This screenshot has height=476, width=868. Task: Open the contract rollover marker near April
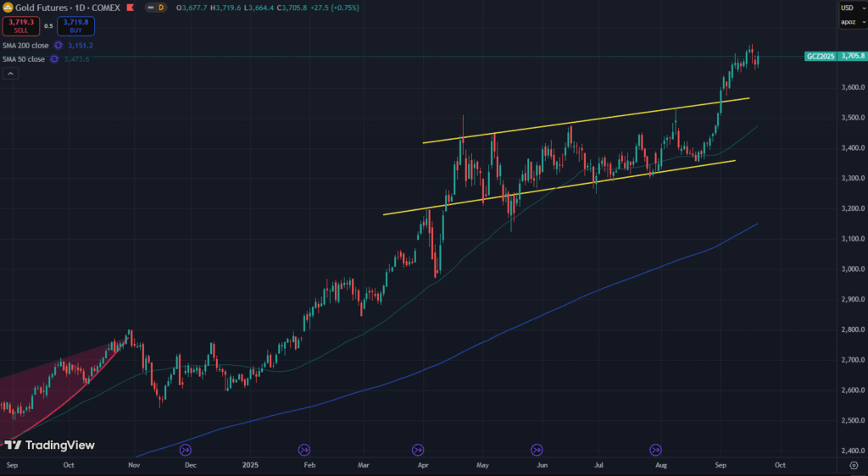pos(418,449)
